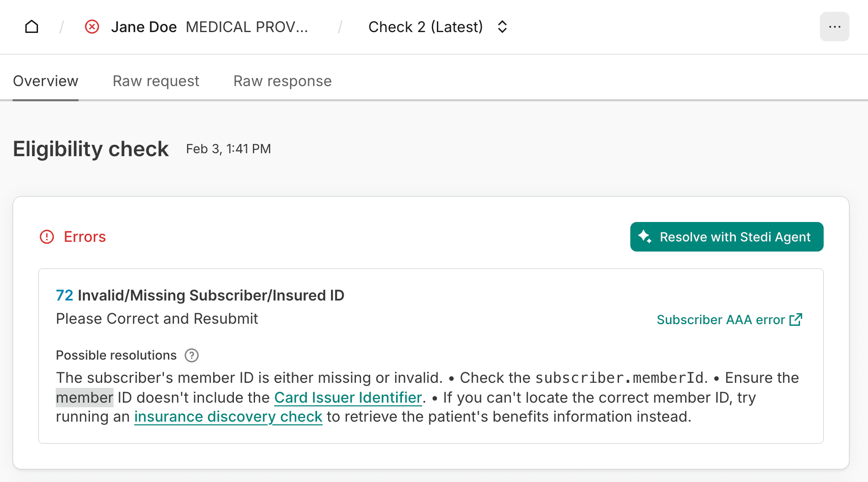The image size is (868, 482).
Task: Click the red error status icon beside Jane Doe
Action: pos(92,27)
